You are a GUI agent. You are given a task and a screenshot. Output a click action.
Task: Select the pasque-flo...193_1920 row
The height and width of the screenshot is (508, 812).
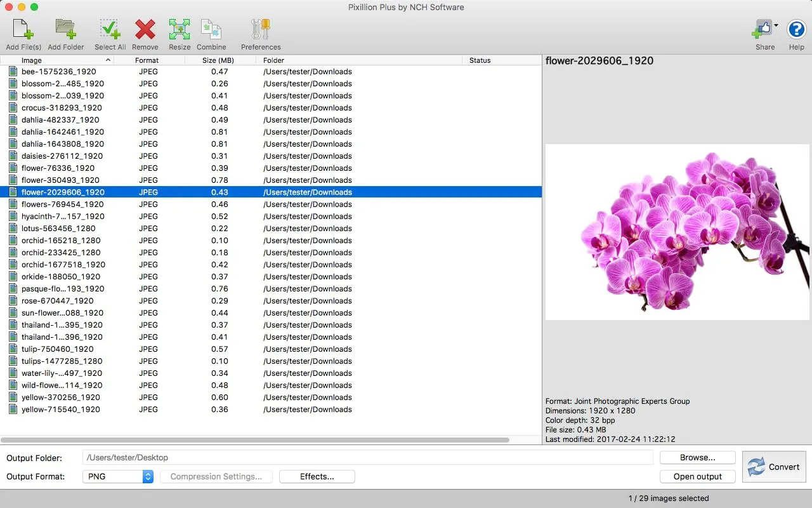click(x=271, y=289)
